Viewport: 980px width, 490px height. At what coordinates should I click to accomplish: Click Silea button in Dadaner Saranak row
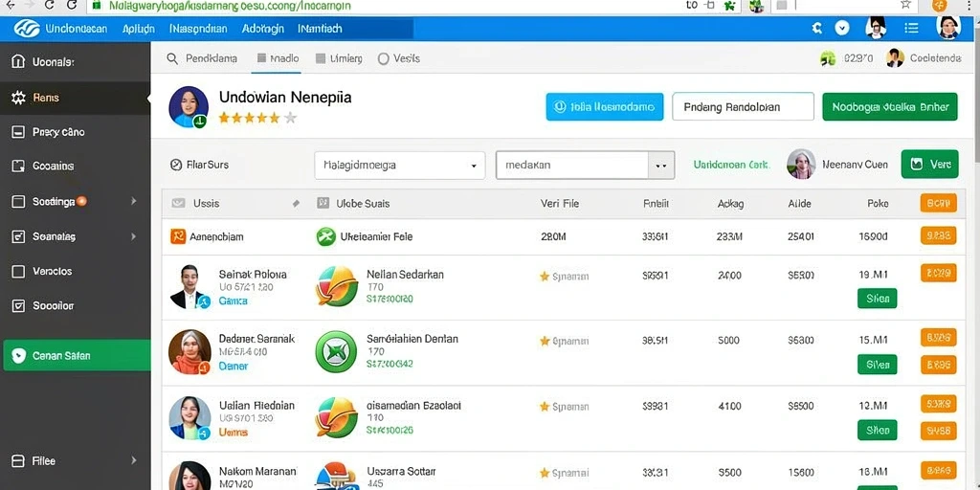click(x=878, y=365)
